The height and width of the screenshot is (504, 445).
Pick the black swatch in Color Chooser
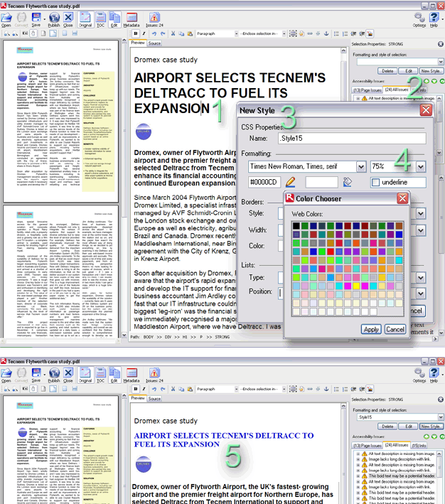tap(296, 226)
